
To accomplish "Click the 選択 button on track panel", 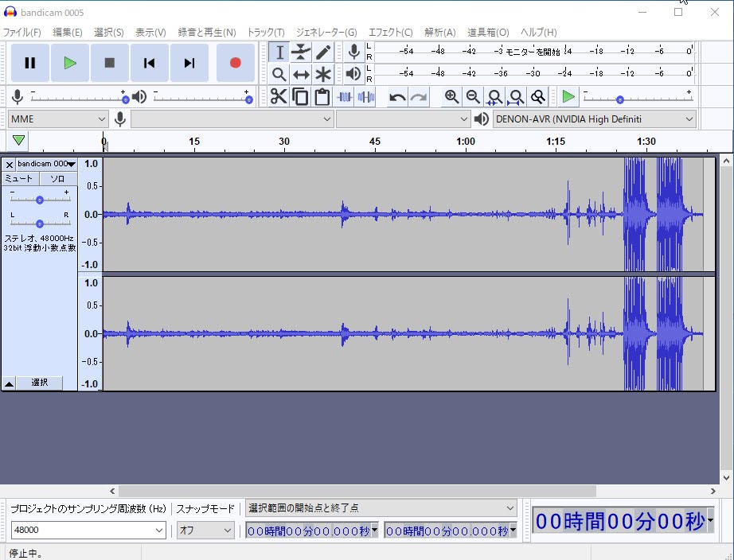I will [x=40, y=383].
